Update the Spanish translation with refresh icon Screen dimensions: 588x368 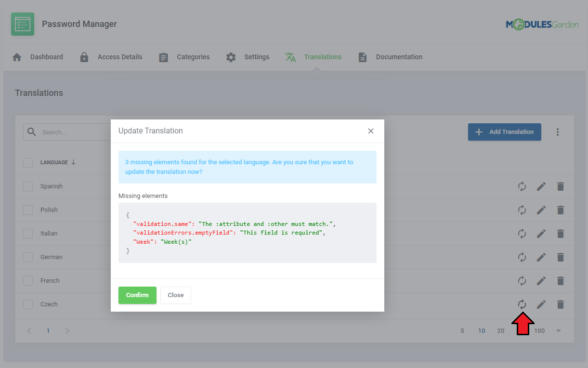(x=522, y=186)
